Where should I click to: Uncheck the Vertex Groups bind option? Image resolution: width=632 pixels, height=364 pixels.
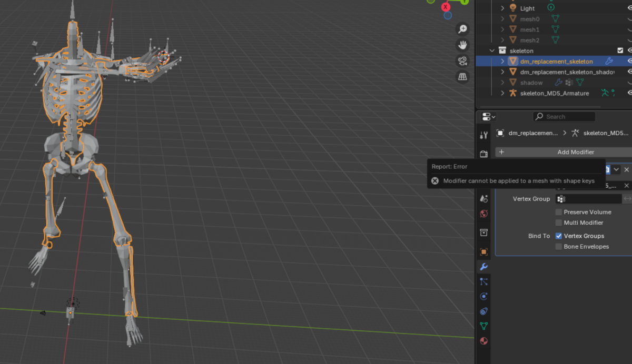pyautogui.click(x=559, y=236)
